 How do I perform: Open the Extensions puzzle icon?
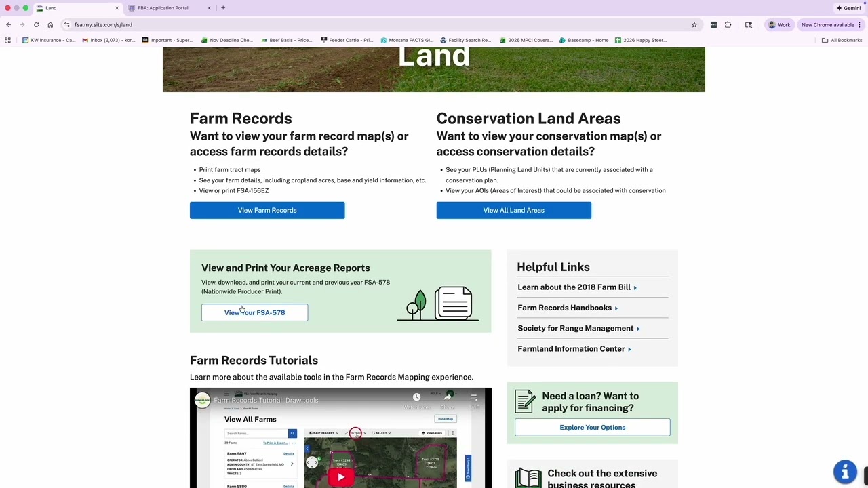tap(728, 25)
